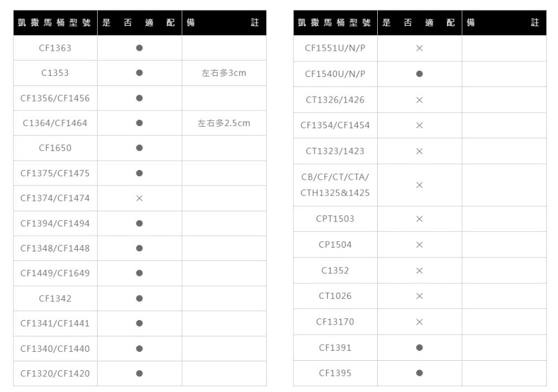The height and width of the screenshot is (392, 558).
Task: Click right table's 是否適配 header
Action: 419,23
